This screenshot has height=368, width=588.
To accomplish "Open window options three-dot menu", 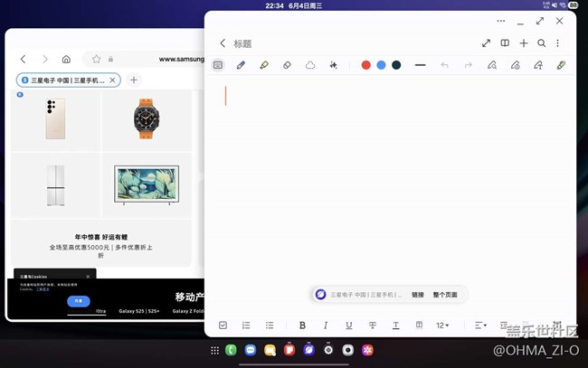I will [501, 21].
